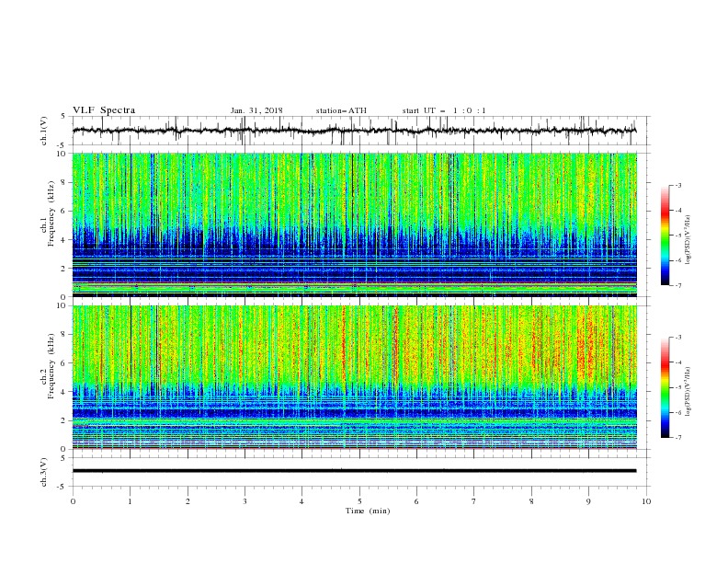Viewport: 728px width, 563px height.
Task: Click inside the ch.1 spectrogram panel
Action: coord(355,224)
